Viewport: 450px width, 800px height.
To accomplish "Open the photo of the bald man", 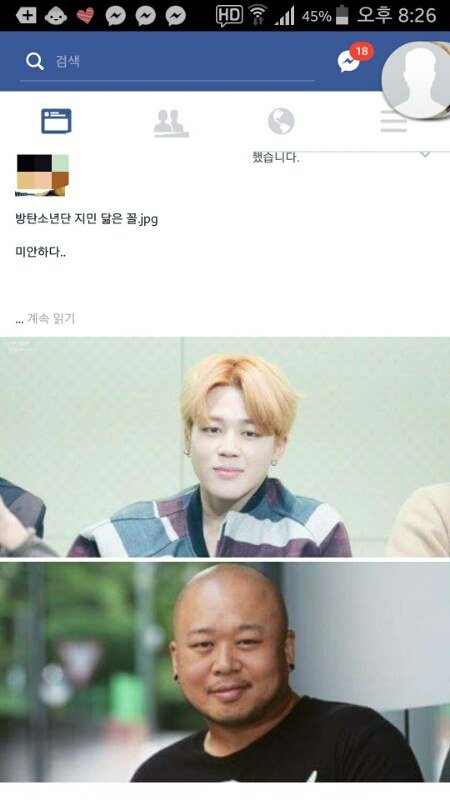I will (x=225, y=672).
